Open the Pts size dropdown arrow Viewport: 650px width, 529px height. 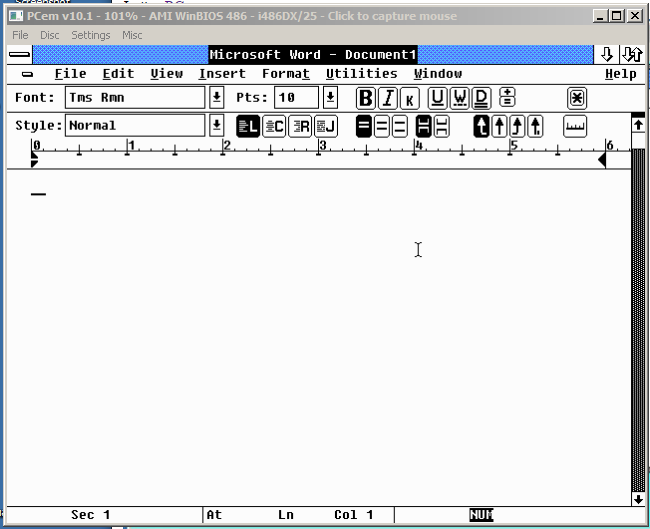point(330,98)
